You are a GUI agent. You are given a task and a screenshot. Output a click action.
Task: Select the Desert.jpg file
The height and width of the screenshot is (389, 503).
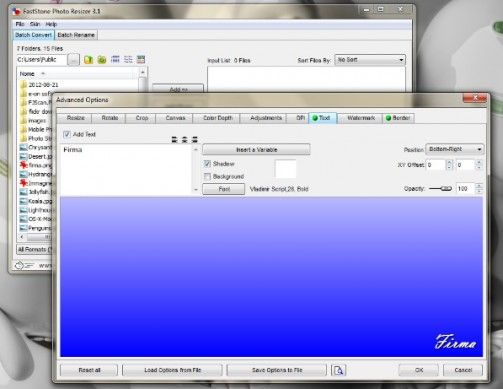coord(36,156)
